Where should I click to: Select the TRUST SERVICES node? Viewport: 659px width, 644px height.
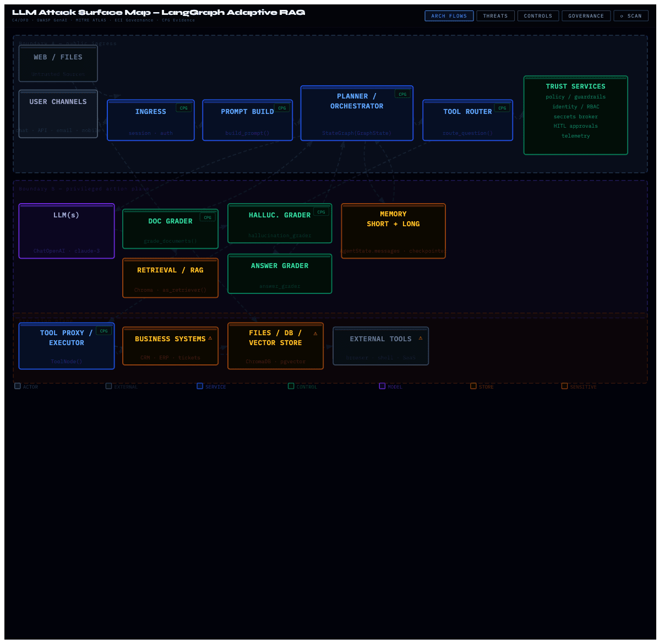tap(575, 116)
